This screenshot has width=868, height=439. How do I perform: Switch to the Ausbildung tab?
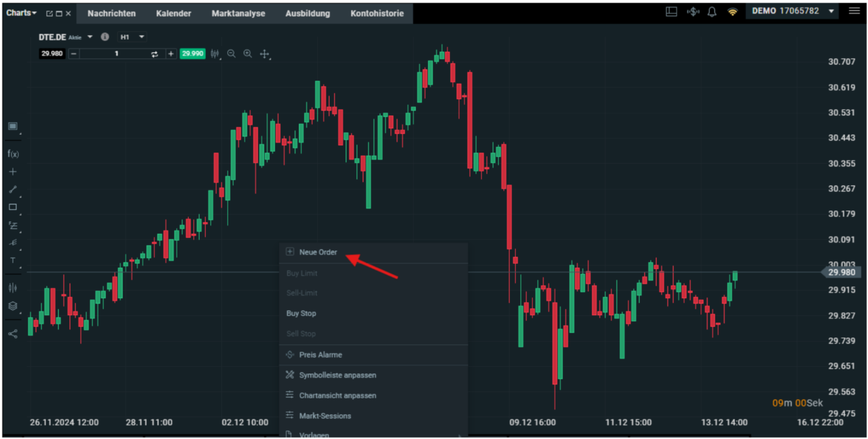(x=308, y=13)
